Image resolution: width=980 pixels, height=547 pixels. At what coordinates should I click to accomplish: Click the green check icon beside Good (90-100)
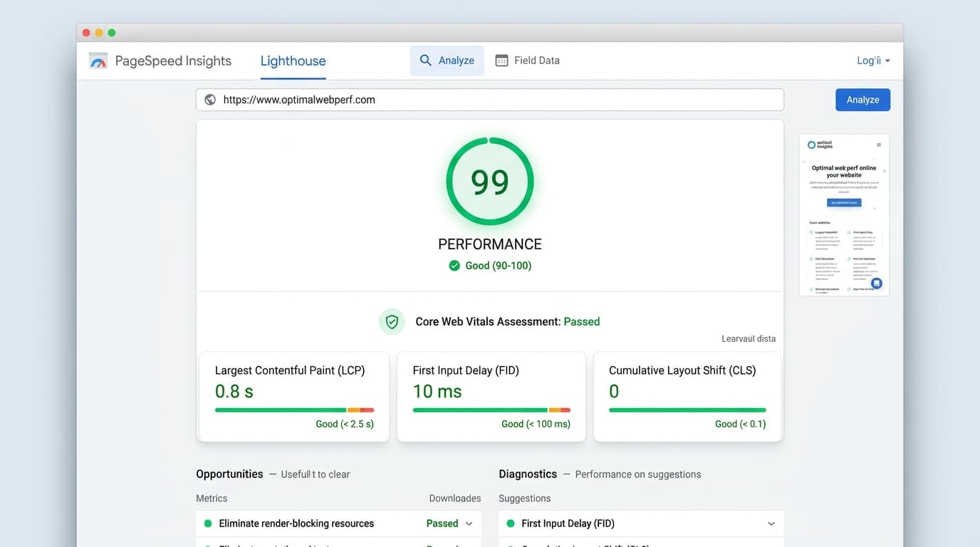[x=454, y=266]
